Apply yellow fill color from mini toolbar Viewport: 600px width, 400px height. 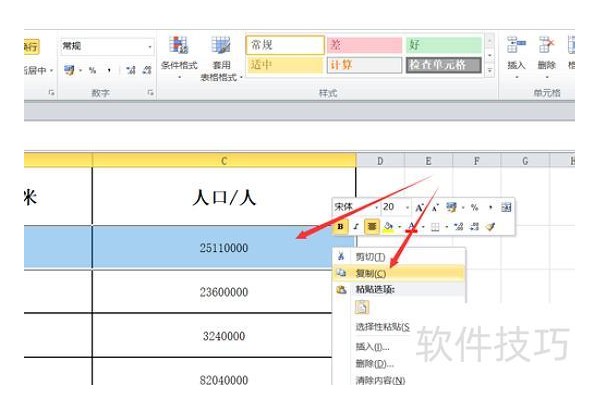click(388, 227)
